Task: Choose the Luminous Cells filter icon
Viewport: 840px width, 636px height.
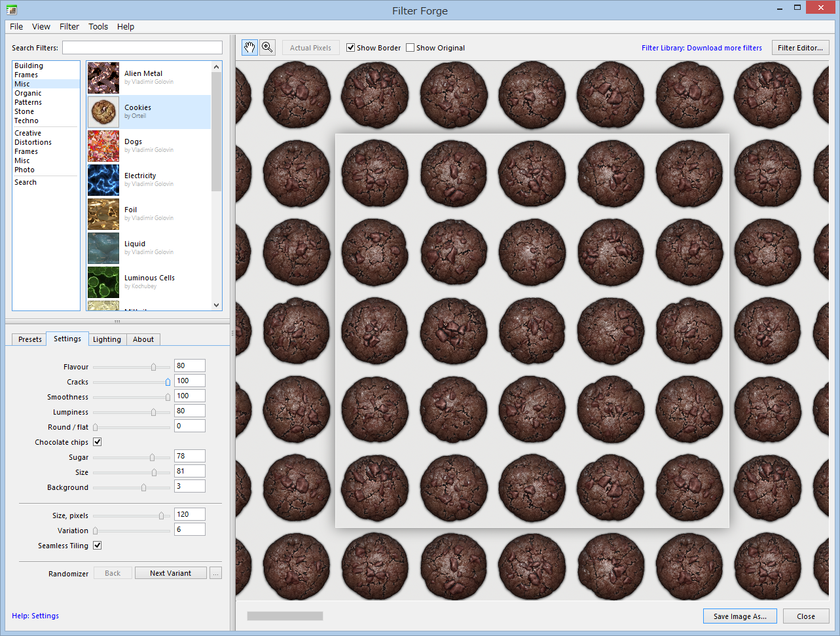Action: (x=103, y=282)
